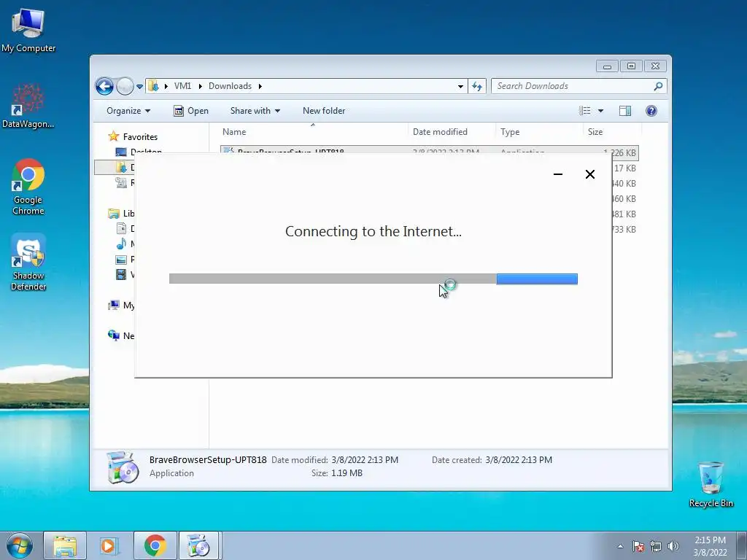The height and width of the screenshot is (560, 747).
Task: Open Windows Explorer from the taskbar
Action: tap(65, 545)
